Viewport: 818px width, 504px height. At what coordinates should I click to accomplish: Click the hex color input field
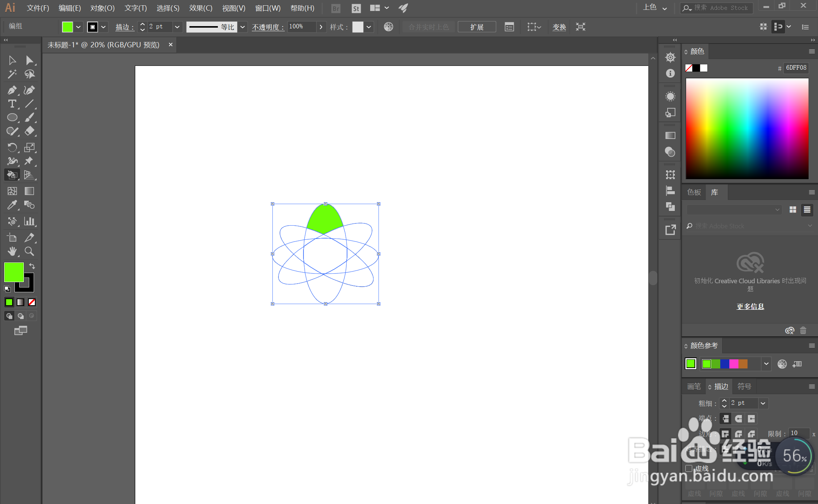(x=796, y=68)
